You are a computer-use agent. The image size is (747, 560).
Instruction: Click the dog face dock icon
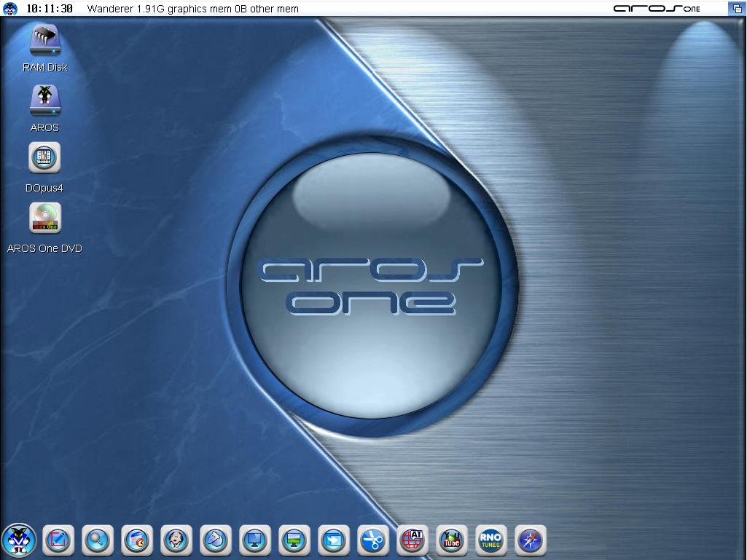point(176,540)
